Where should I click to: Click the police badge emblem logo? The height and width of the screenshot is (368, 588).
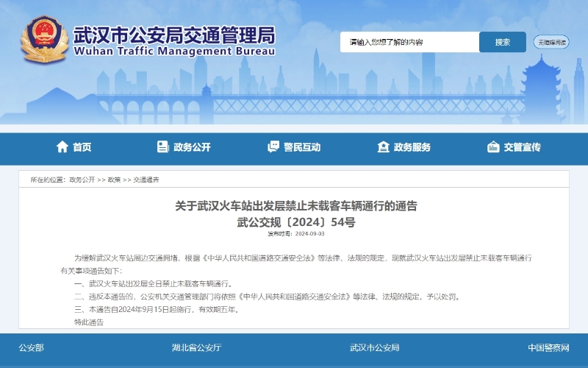(x=44, y=39)
